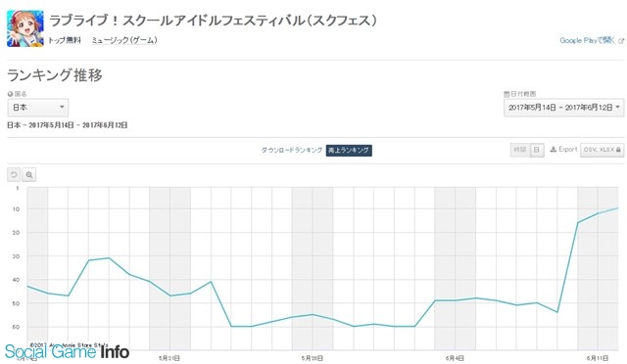Click the calendar icon next to 日付範囲

coord(506,94)
